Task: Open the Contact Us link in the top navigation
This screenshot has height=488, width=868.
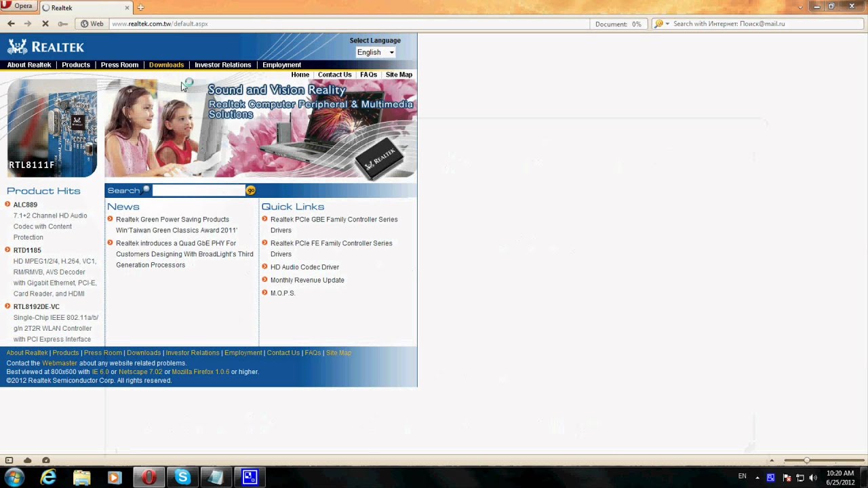Action: point(334,75)
